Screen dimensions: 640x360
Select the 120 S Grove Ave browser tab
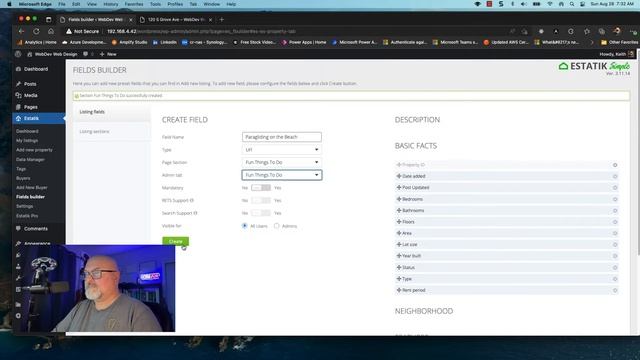(x=176, y=19)
